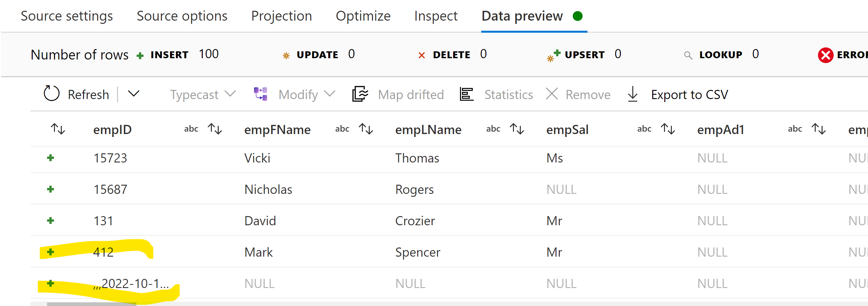
Task: Click the Export to CSV download icon
Action: (633, 94)
